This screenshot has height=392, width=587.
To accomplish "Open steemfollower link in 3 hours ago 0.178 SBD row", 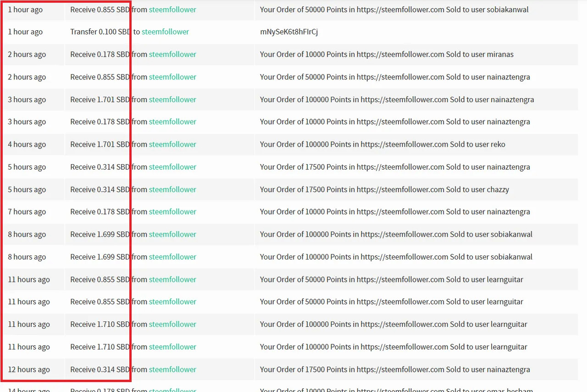I will pyautogui.click(x=172, y=121).
